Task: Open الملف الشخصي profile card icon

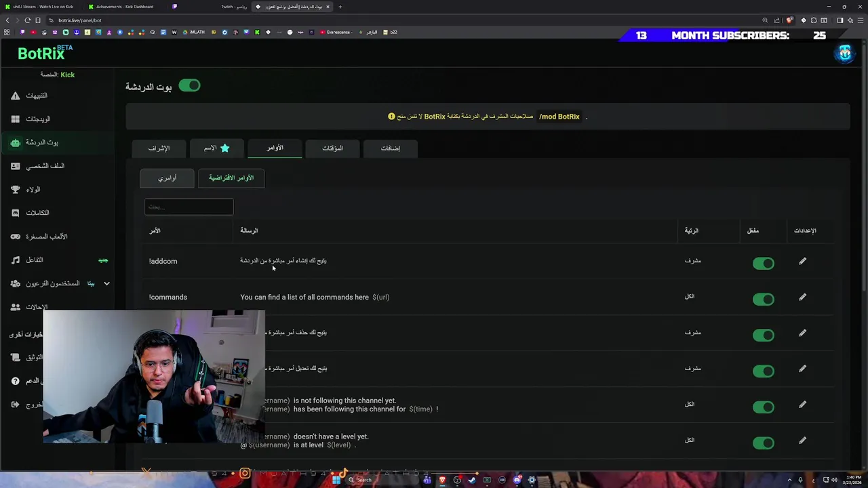Action: 16,166
